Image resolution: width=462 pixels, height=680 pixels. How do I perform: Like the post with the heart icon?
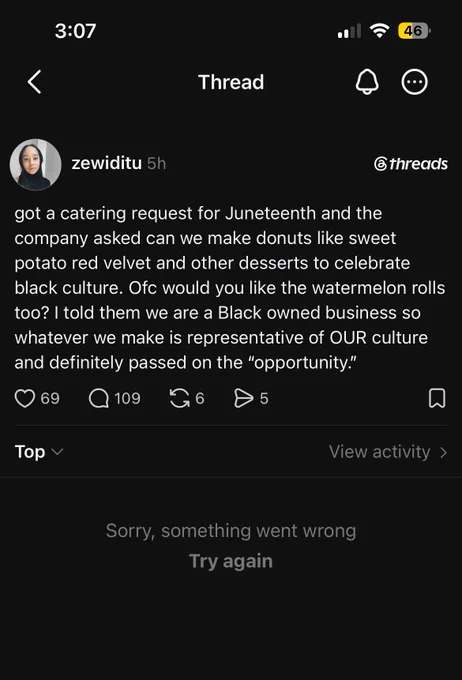25,398
